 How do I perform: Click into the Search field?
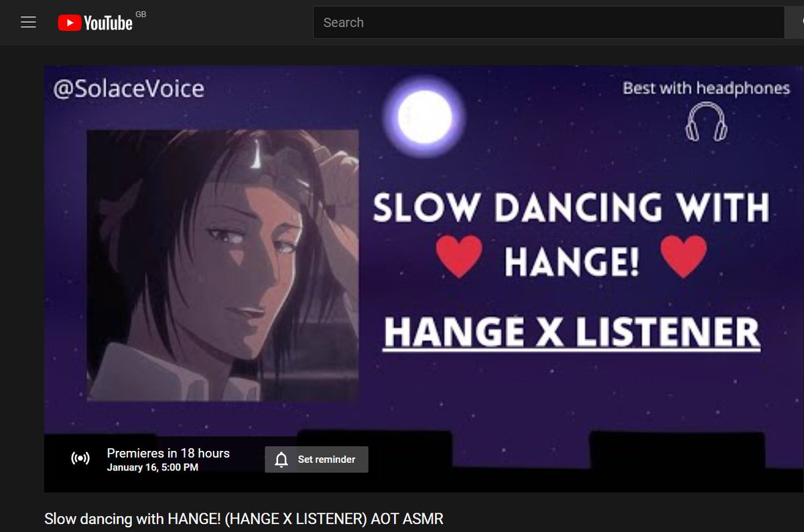click(x=549, y=22)
